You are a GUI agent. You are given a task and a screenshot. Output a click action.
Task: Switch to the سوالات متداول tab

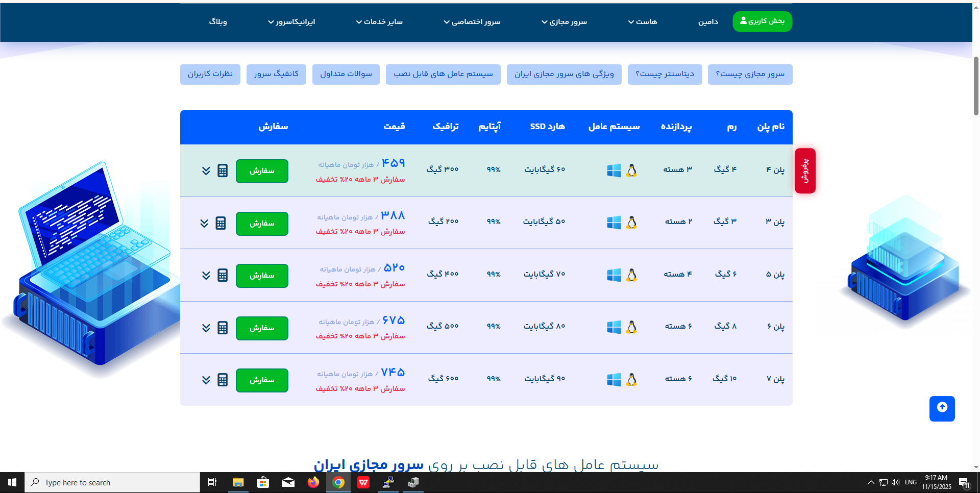(346, 74)
